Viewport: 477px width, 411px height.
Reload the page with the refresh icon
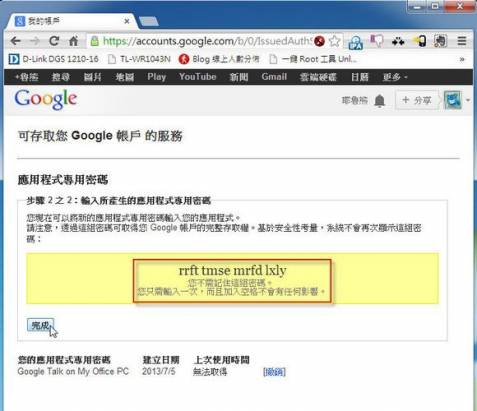pyautogui.click(x=54, y=41)
